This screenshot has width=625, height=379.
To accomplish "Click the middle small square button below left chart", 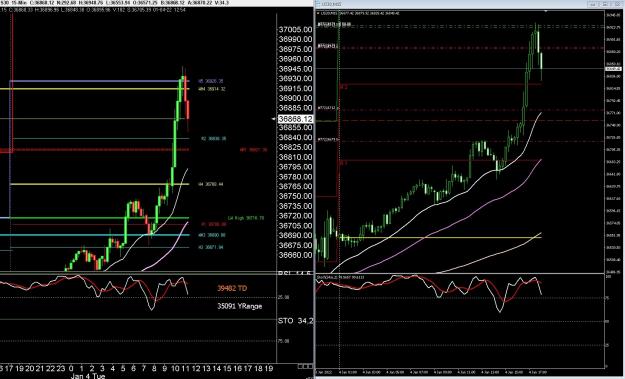I will (305, 367).
